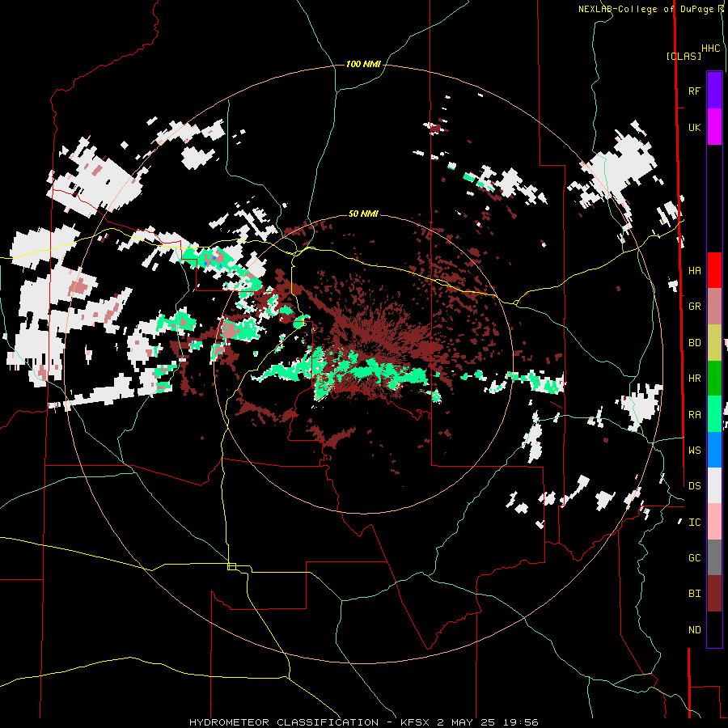Click the IC legend label
Image resolution: width=728 pixels, height=728 pixels.
coord(694,523)
